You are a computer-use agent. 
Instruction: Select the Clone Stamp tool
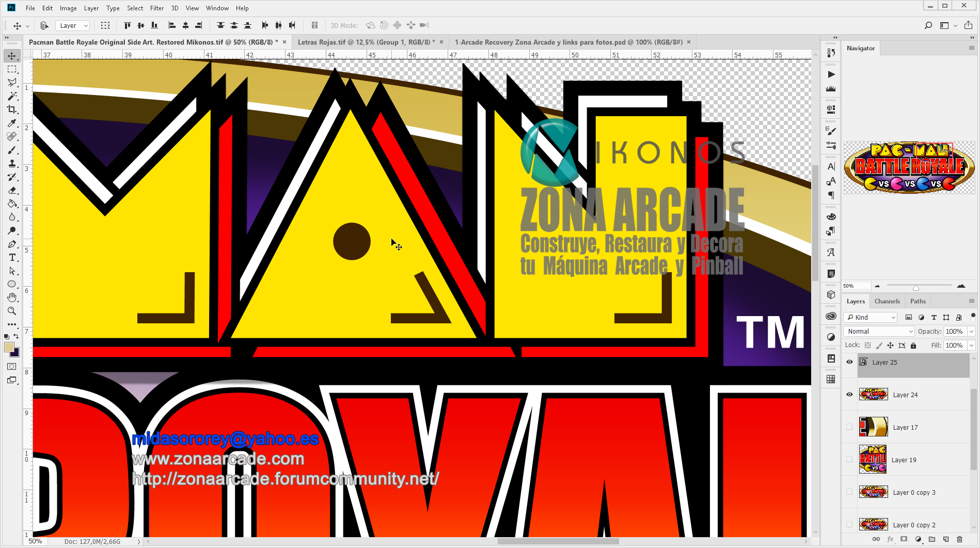(x=12, y=164)
